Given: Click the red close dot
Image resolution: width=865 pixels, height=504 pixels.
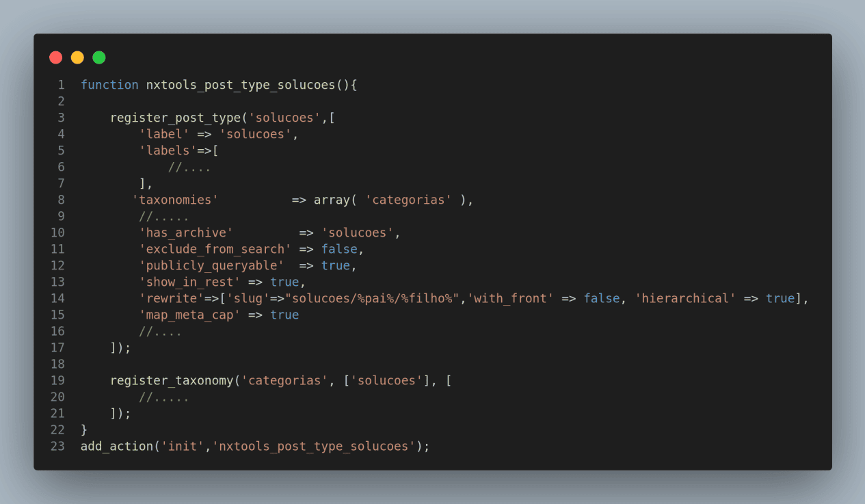Looking at the screenshot, I should [x=56, y=57].
